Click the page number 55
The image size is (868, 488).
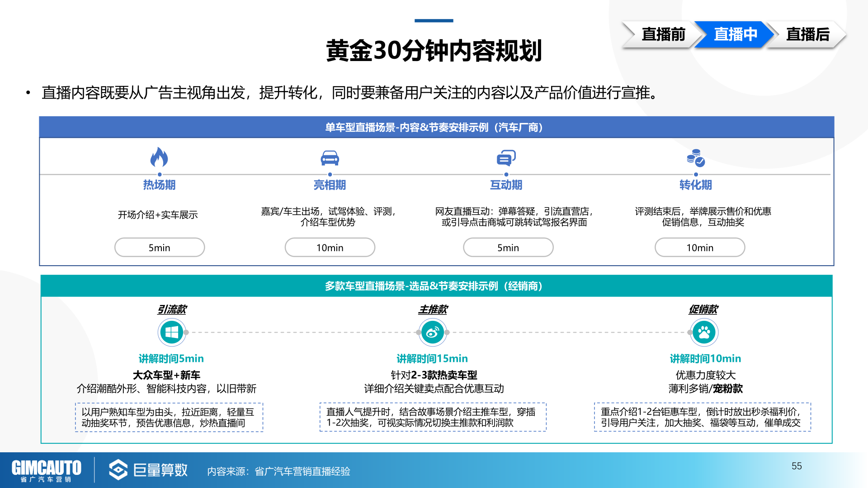797,466
